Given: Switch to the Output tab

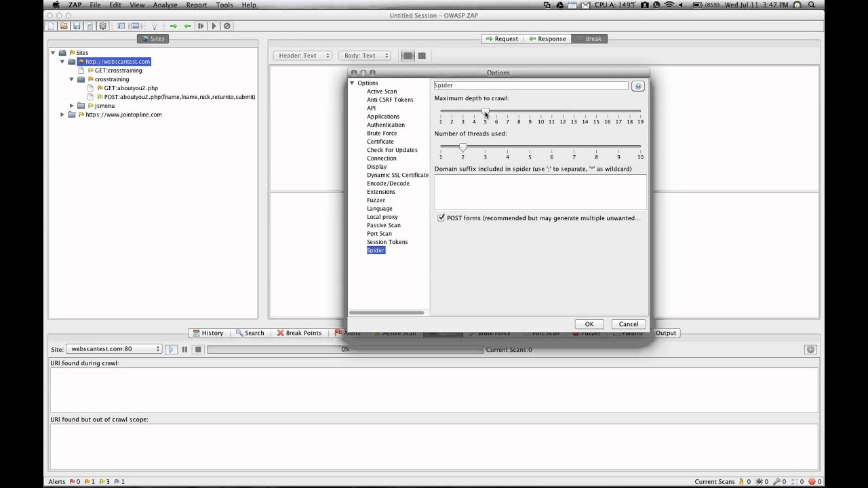Looking at the screenshot, I should tap(665, 333).
